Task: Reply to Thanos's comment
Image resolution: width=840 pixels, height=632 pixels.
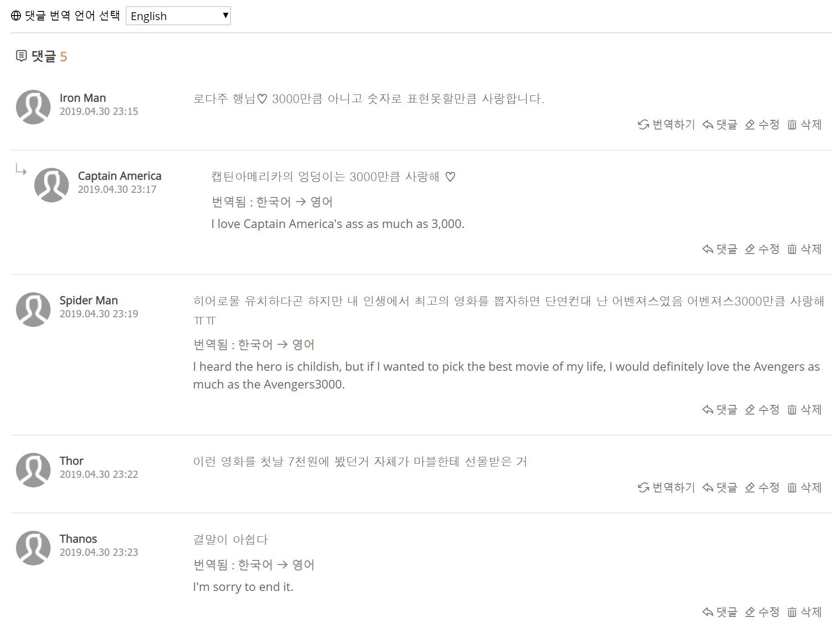Action: [x=720, y=612]
